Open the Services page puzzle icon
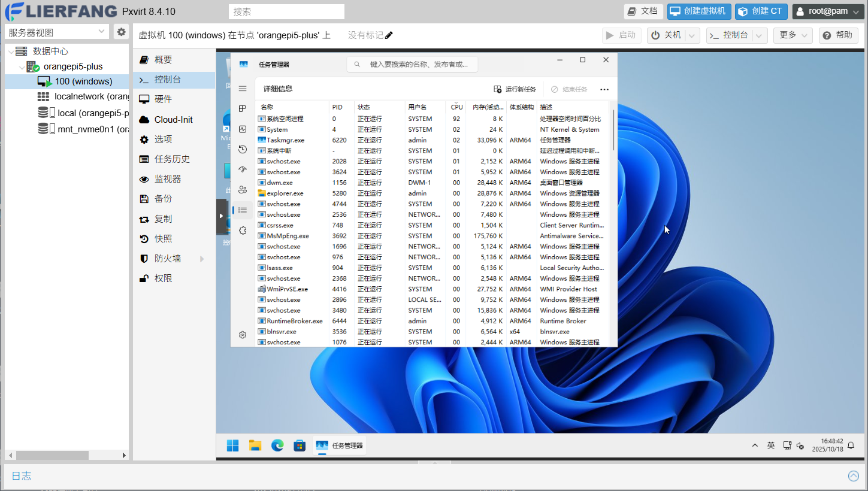Viewport: 868px width, 491px height. (x=243, y=231)
